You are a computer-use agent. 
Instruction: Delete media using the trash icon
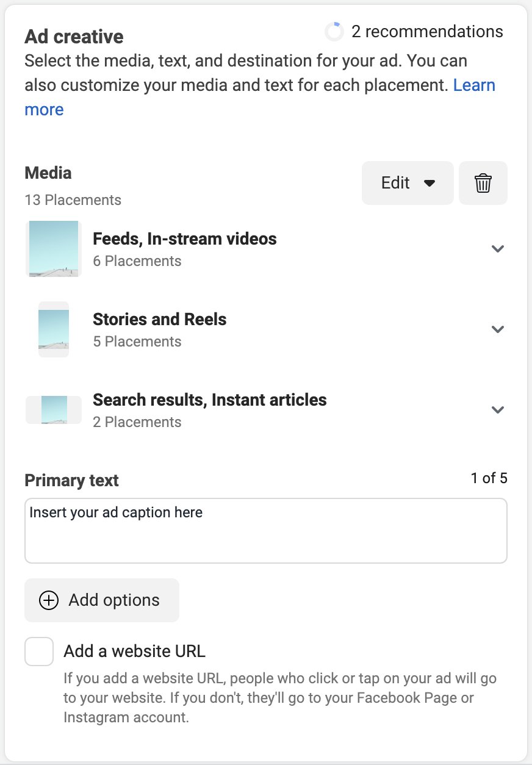pyautogui.click(x=483, y=183)
